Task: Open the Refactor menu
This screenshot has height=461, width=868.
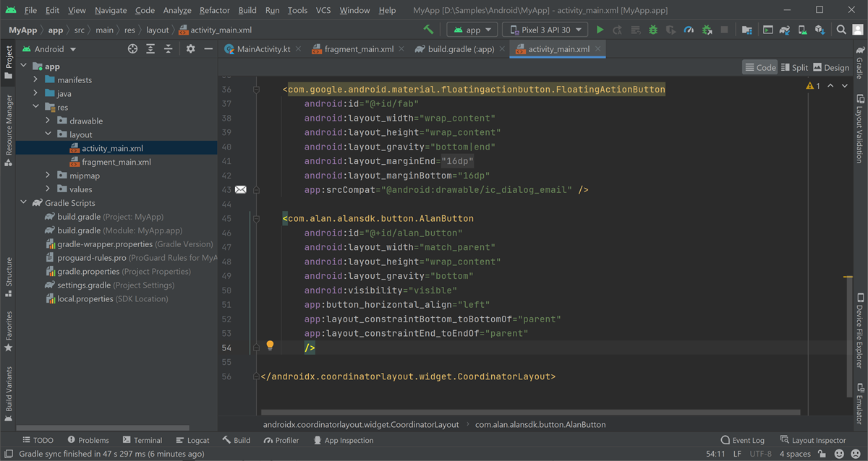Action: [214, 10]
